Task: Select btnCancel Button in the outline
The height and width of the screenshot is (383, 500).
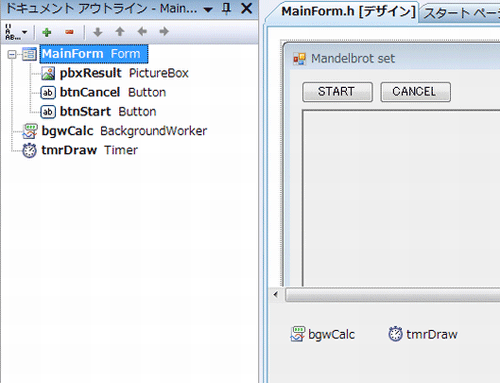Action: pos(103,93)
